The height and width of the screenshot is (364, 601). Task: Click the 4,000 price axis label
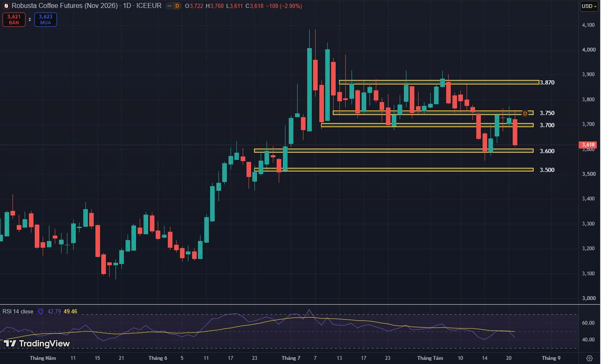588,50
